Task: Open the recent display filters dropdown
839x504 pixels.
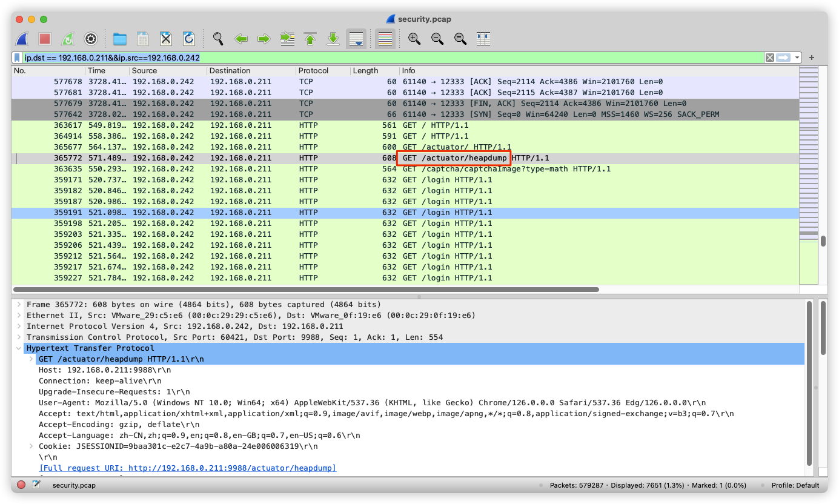Action: [797, 58]
